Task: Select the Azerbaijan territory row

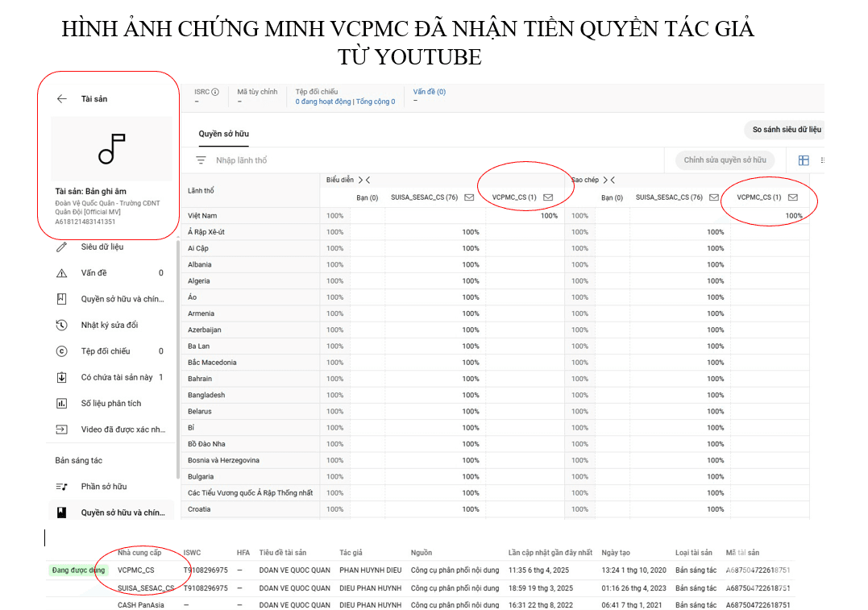Action: pyautogui.click(x=496, y=330)
